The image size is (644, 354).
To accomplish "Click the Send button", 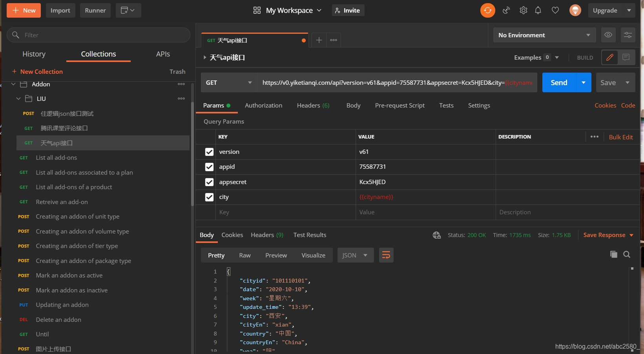I will click(559, 82).
